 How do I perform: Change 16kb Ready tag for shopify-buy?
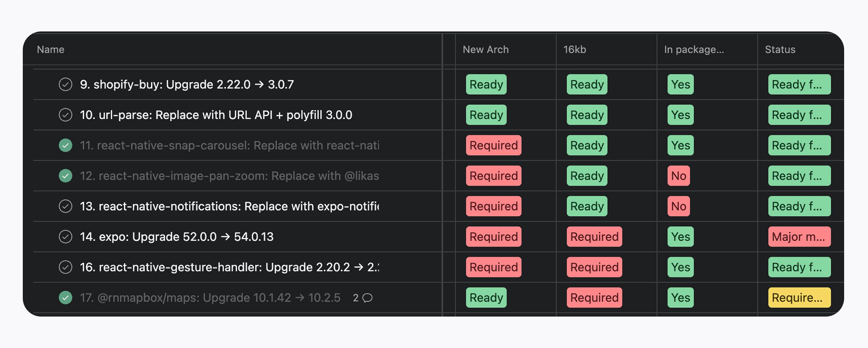point(587,84)
